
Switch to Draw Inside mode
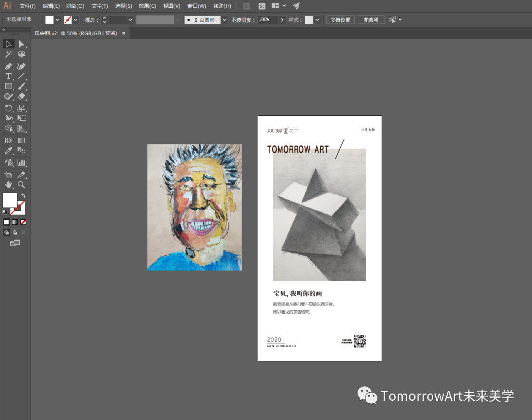coord(23,232)
